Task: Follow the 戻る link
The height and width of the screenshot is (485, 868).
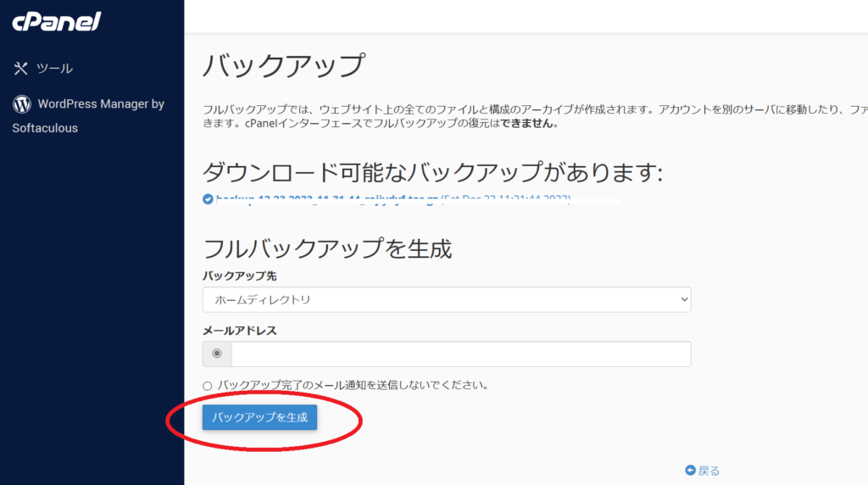Action: (709, 471)
